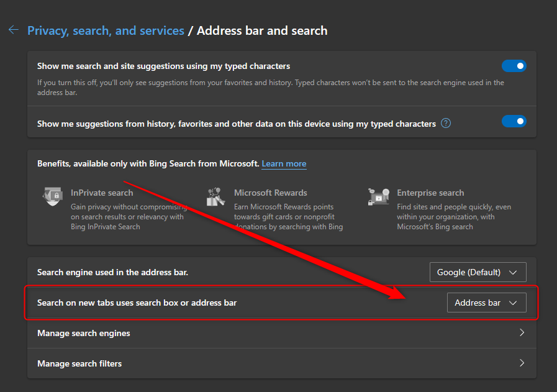This screenshot has width=557, height=392.
Task: Click the dropdown arrow on Google (Default)
Action: (514, 272)
